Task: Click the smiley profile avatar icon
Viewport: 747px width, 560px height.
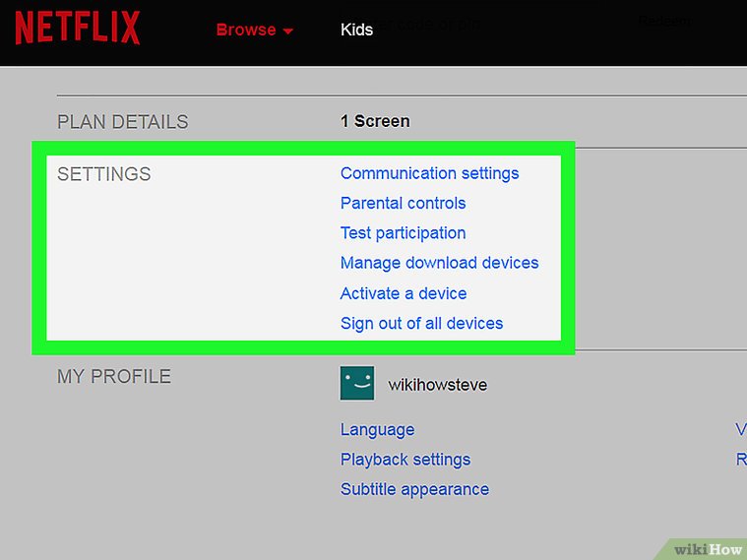Action: (x=357, y=383)
